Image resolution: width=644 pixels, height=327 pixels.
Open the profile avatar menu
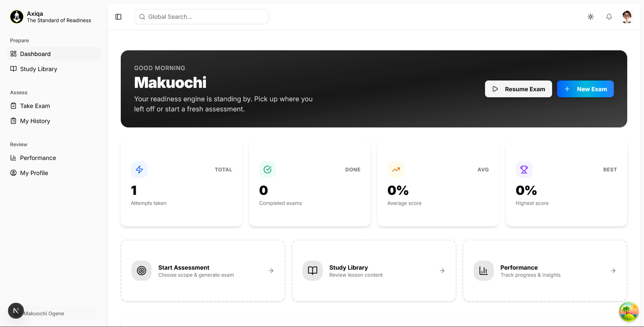[x=627, y=16]
